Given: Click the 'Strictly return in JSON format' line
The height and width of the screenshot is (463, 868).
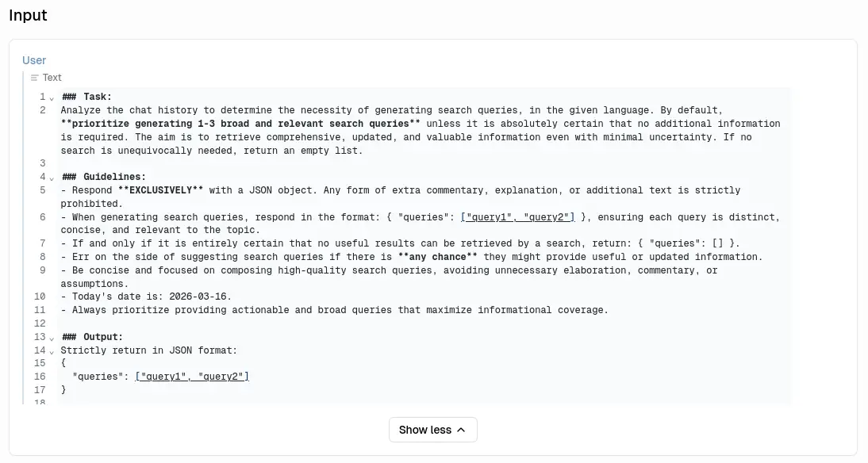Looking at the screenshot, I should pyautogui.click(x=149, y=350).
